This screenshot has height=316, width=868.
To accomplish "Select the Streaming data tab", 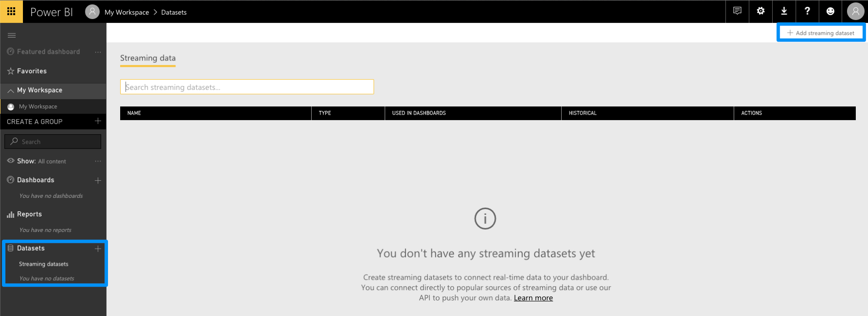I will [148, 58].
